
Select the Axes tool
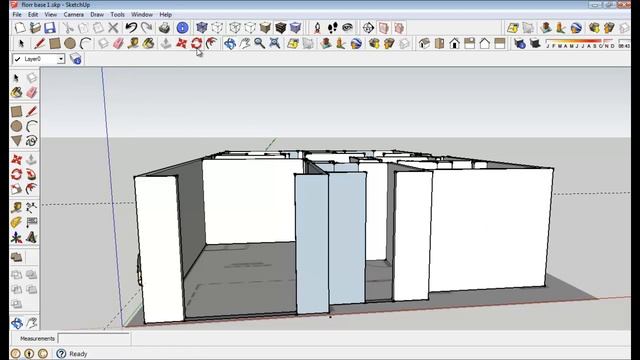(16, 237)
